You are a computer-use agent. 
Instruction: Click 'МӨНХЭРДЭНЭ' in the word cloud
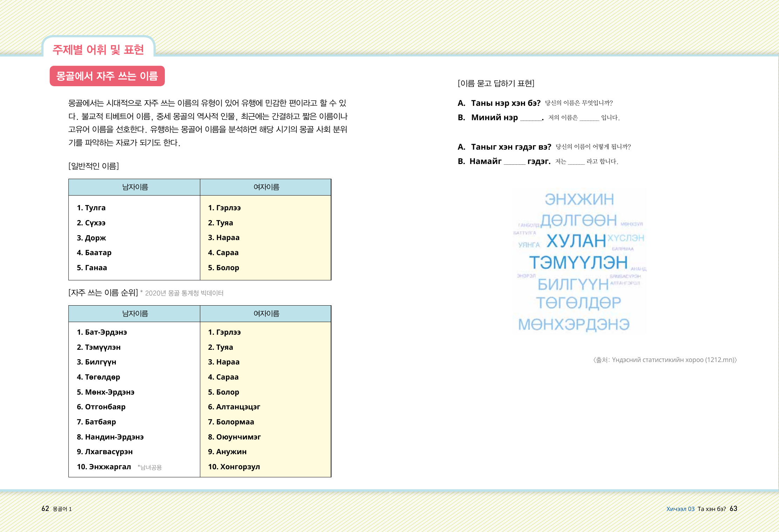(x=574, y=324)
